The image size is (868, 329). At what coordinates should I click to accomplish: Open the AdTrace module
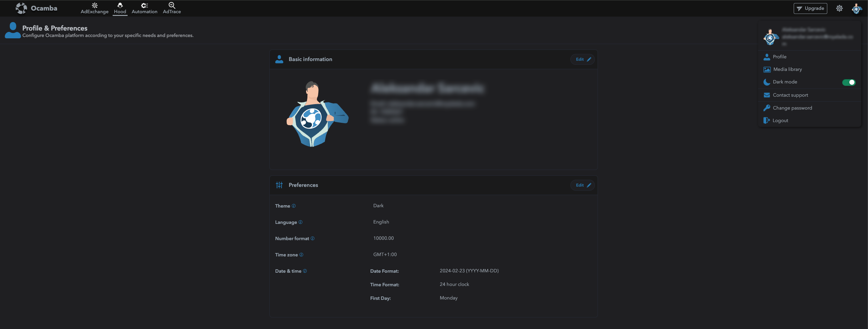172,8
